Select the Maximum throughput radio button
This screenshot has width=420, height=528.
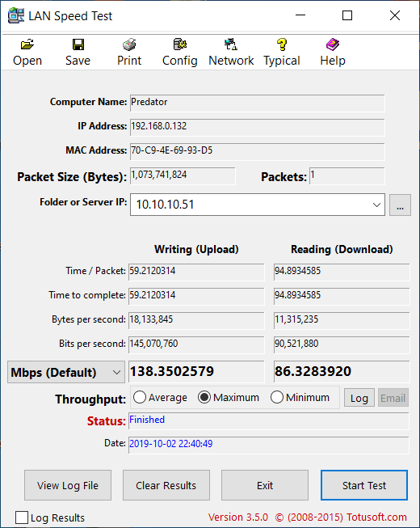tap(204, 397)
